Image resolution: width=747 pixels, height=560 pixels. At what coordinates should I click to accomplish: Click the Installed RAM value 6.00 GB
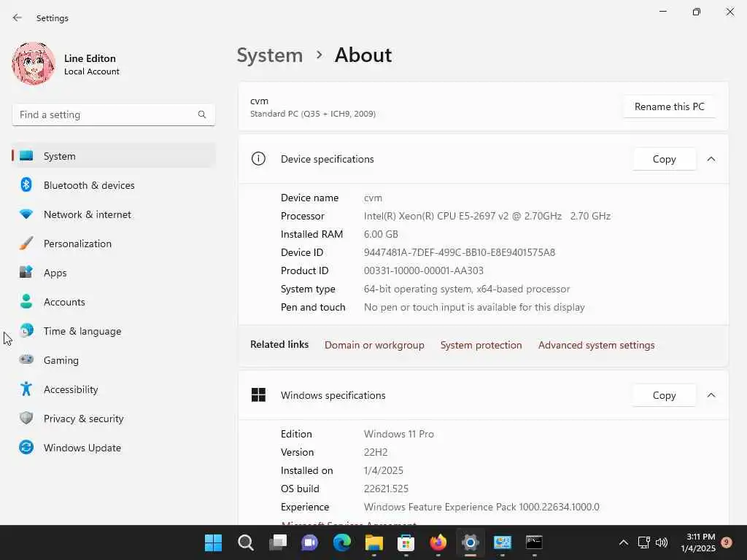(x=381, y=234)
